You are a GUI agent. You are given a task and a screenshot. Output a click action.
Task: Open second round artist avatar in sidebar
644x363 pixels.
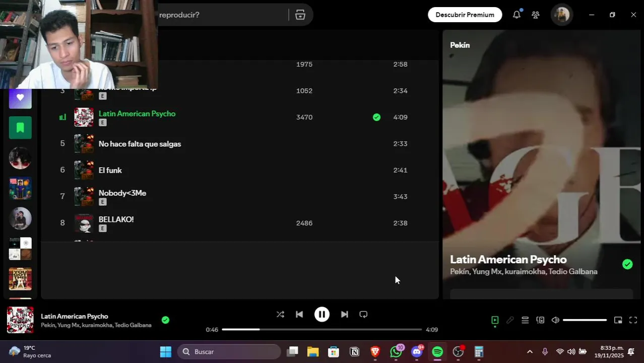tap(20, 218)
